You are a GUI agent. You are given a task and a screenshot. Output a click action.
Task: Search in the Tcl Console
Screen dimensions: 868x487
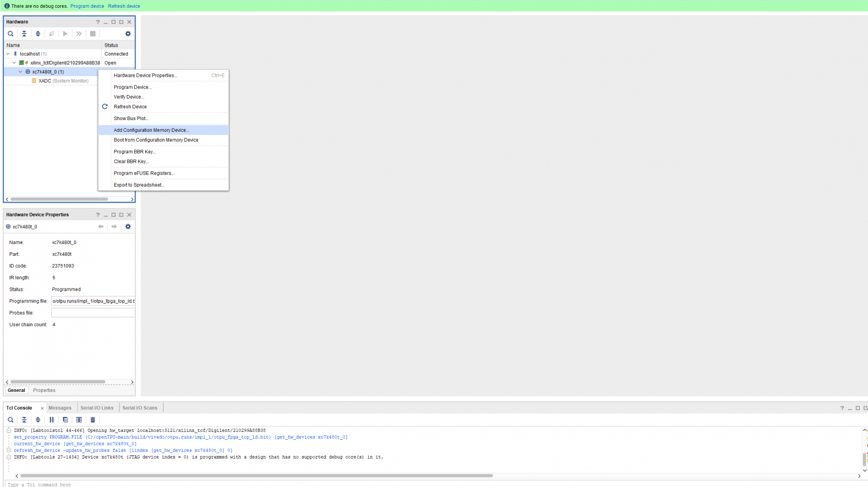tap(11, 420)
